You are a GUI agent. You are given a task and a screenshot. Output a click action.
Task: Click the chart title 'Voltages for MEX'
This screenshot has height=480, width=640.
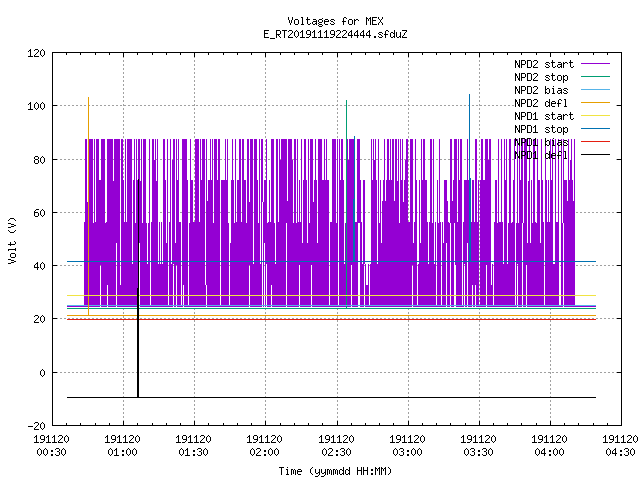click(335, 21)
